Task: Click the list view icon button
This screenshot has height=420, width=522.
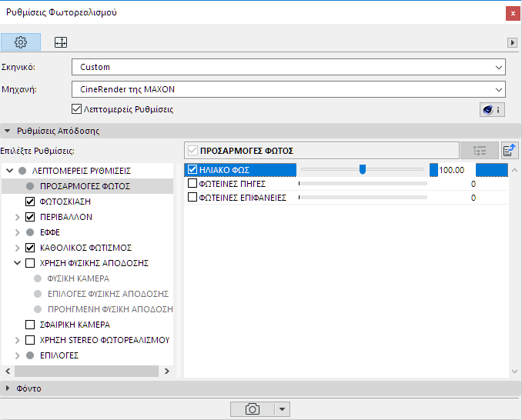Action: 480,151
